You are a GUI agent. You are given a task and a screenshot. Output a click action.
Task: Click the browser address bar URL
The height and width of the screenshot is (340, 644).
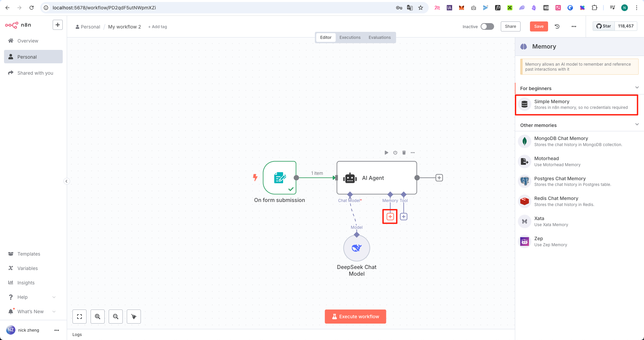[104, 8]
